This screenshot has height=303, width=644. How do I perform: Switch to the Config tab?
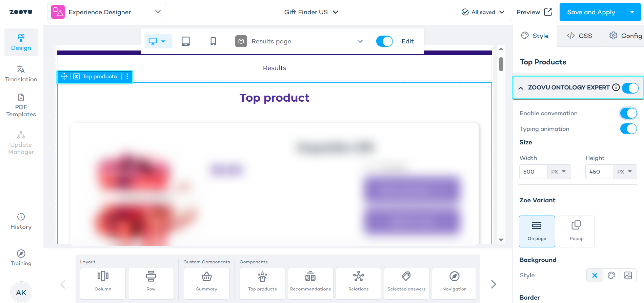(x=625, y=36)
